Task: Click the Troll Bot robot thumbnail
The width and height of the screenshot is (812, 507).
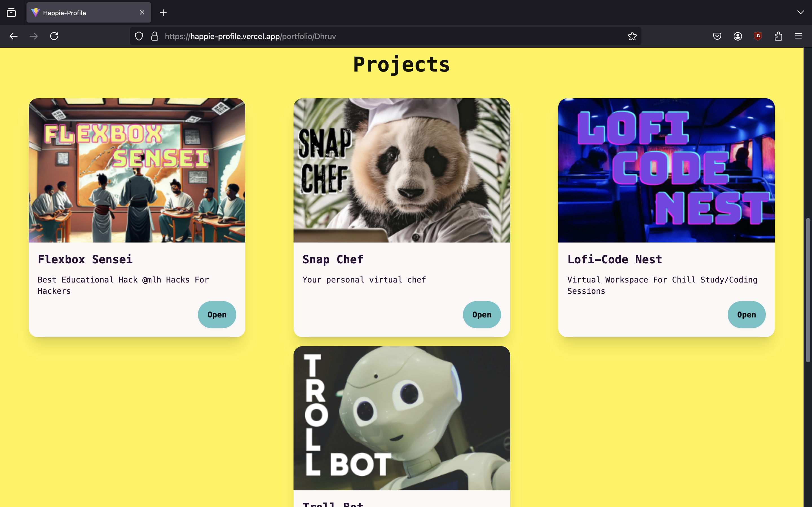Action: (x=401, y=418)
